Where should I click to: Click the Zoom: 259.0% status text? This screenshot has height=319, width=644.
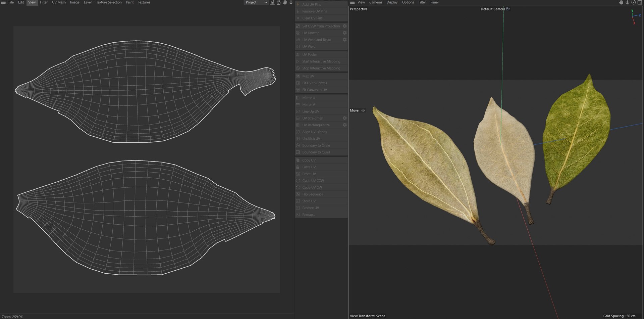[x=12, y=317]
